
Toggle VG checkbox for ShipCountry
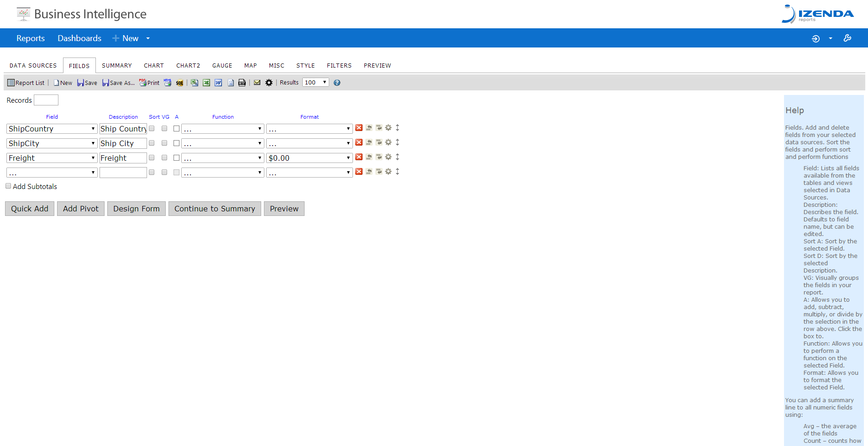click(x=164, y=129)
